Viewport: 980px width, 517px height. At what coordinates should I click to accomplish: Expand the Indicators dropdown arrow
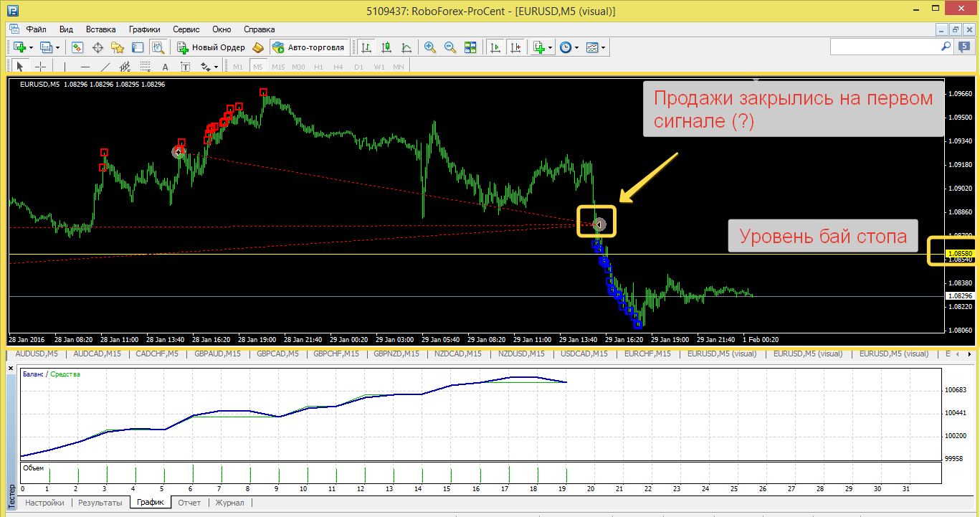pos(551,48)
